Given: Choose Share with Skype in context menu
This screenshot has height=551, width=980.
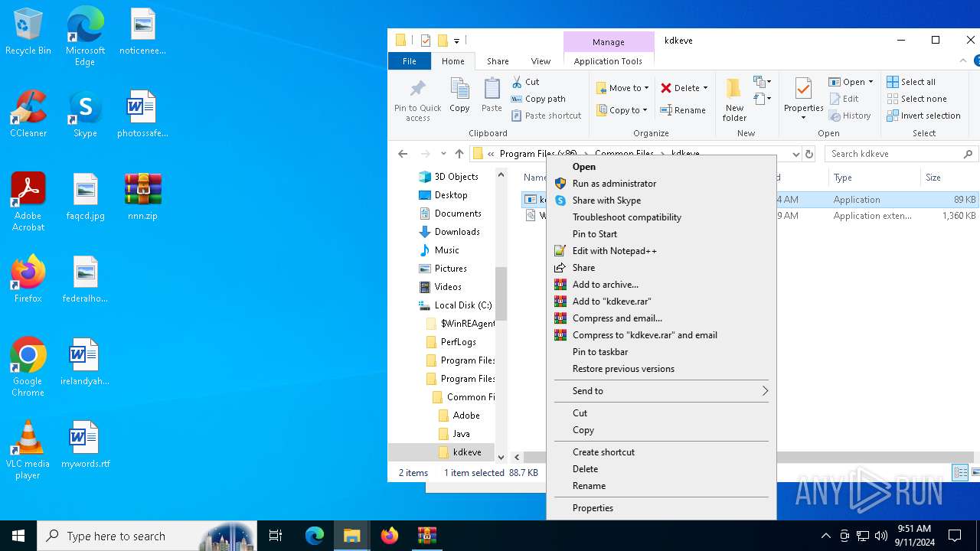Looking at the screenshot, I should point(661,201).
